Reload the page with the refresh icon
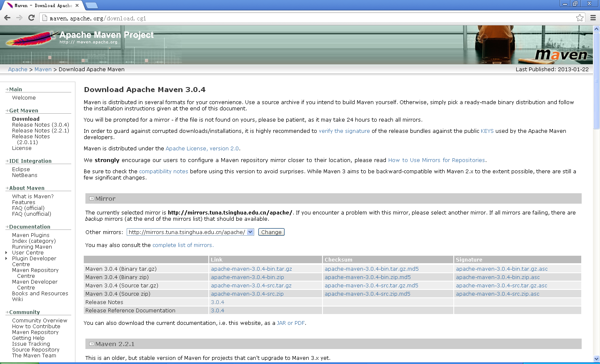 (31, 17)
